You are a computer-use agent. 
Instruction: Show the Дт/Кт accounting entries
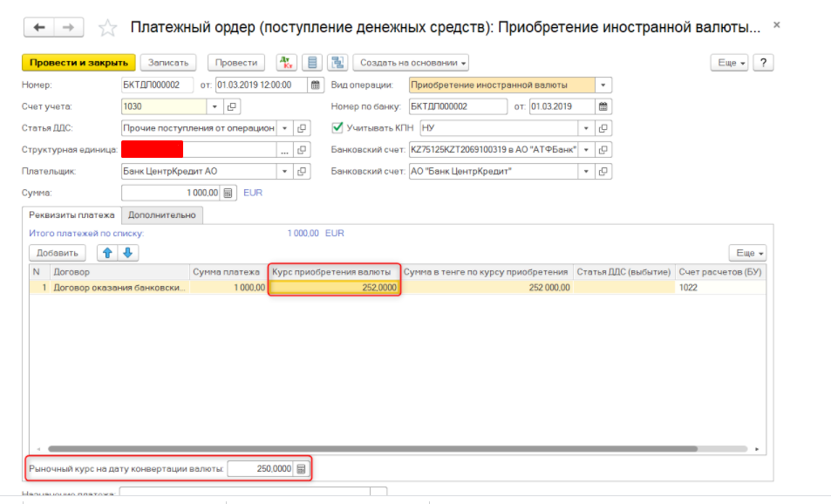point(287,63)
